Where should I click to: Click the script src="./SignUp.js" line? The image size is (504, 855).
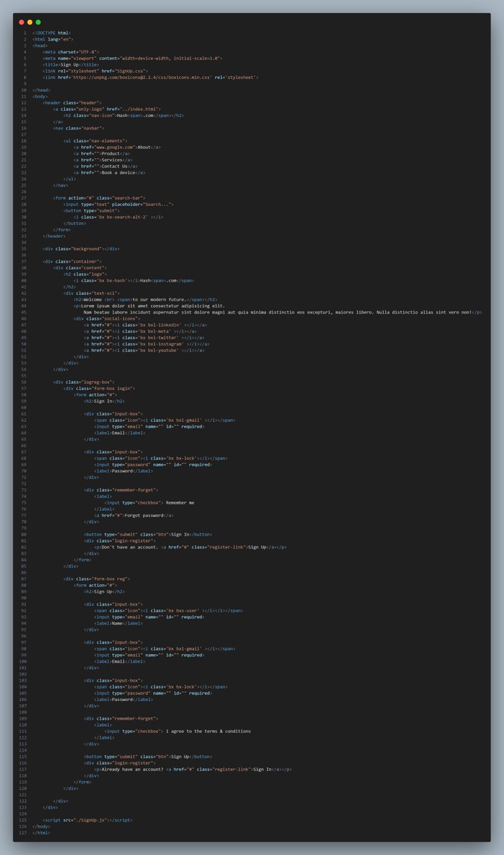tap(87, 820)
